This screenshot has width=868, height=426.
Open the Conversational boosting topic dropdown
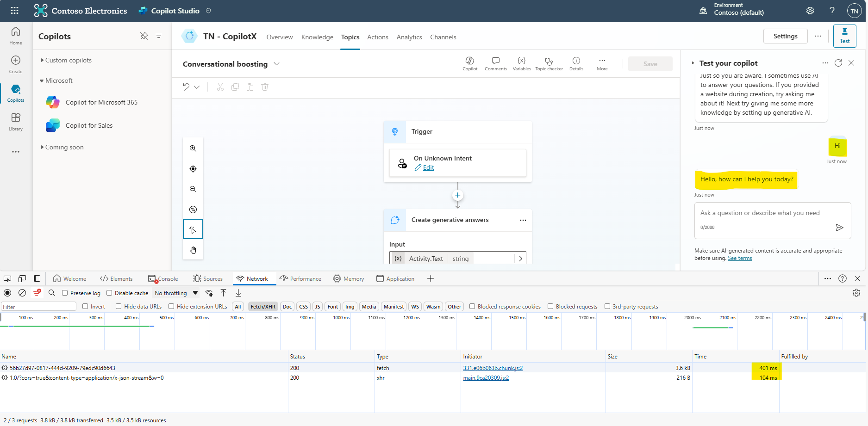277,64
